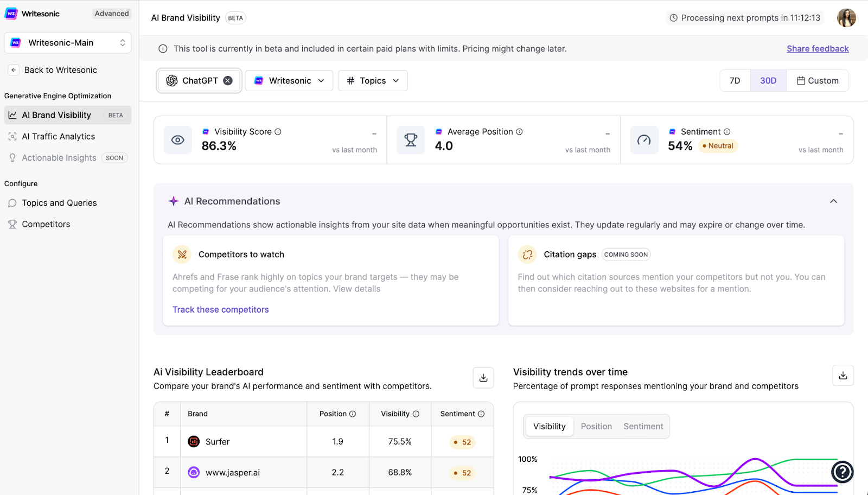Click the www.jasper.ai brand row
Screen dimensions: 868x495
click(x=324, y=473)
